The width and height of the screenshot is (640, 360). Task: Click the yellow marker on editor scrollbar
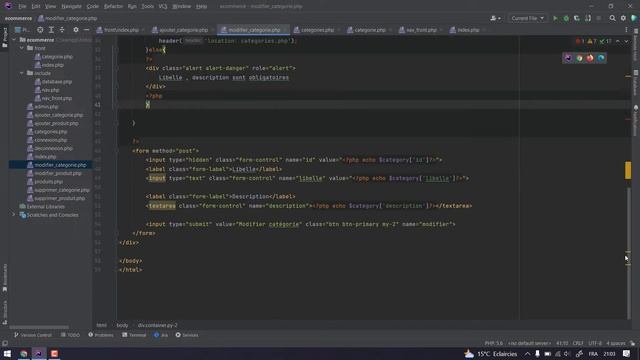628,170
